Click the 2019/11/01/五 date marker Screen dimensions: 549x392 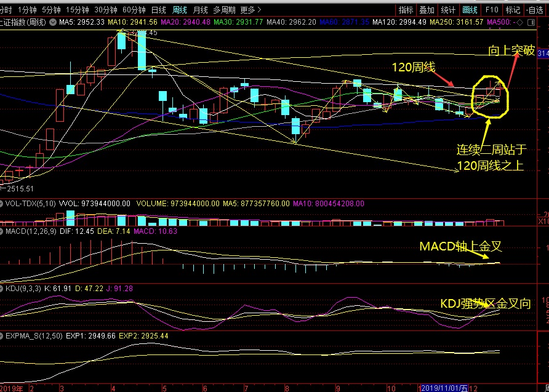click(x=444, y=388)
